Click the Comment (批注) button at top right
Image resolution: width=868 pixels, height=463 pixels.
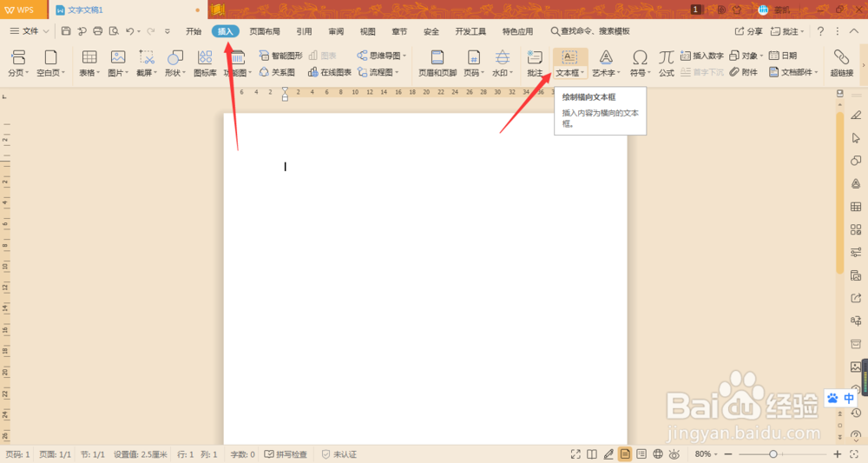(x=787, y=31)
